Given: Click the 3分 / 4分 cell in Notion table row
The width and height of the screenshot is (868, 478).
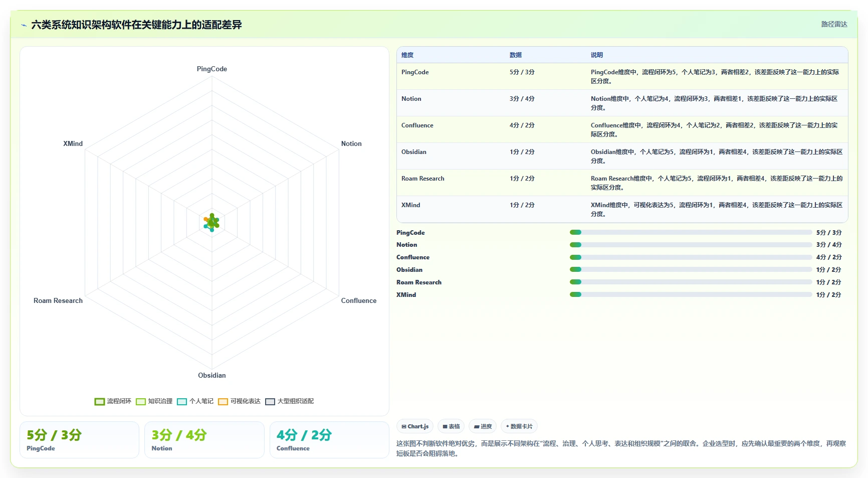Looking at the screenshot, I should [x=522, y=99].
